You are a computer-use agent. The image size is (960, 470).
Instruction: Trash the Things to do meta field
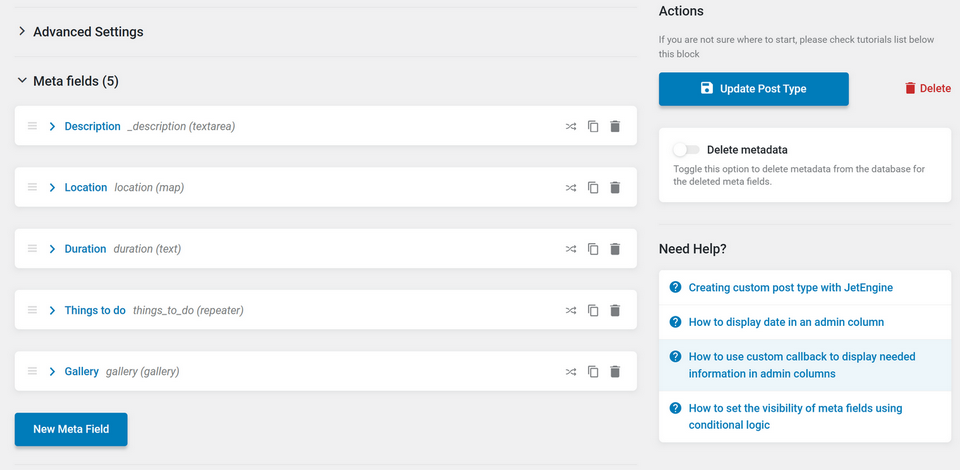pyautogui.click(x=615, y=311)
